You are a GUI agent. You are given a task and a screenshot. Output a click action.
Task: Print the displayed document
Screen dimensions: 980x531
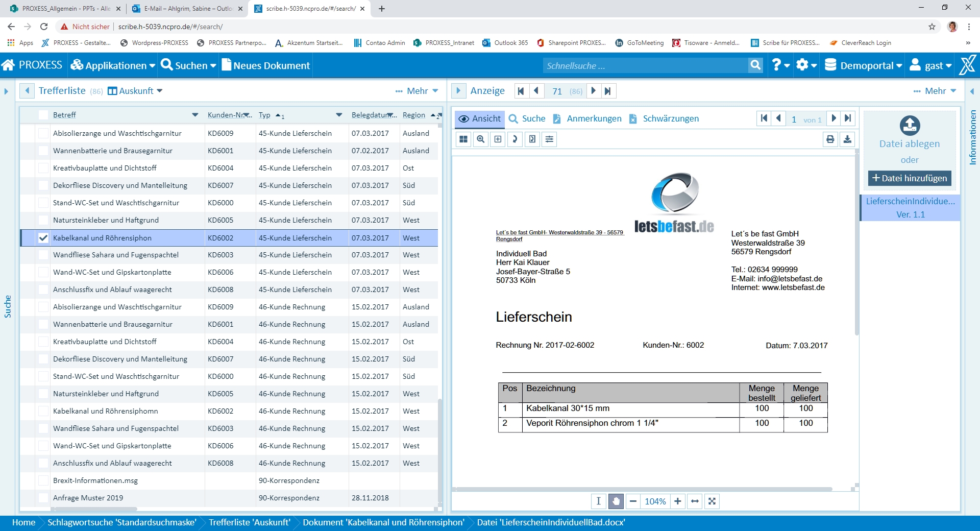tap(830, 139)
